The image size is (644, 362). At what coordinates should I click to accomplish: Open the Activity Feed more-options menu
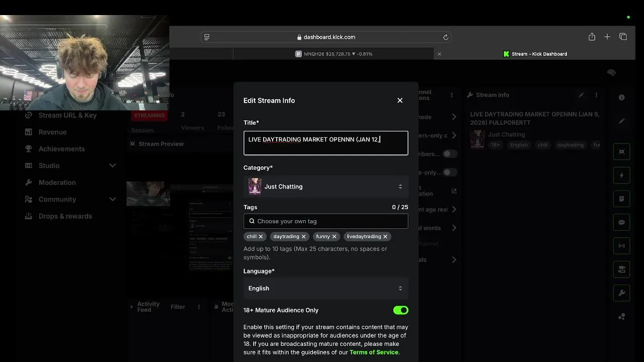click(199, 307)
